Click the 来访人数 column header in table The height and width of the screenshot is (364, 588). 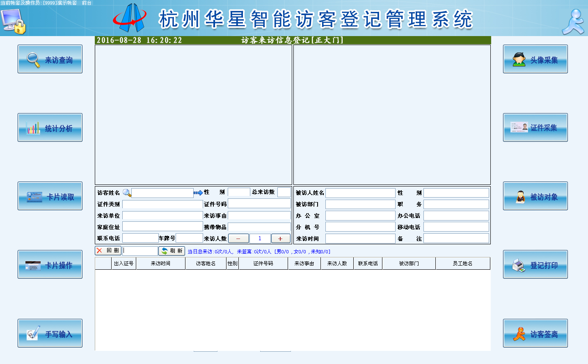[x=337, y=263]
